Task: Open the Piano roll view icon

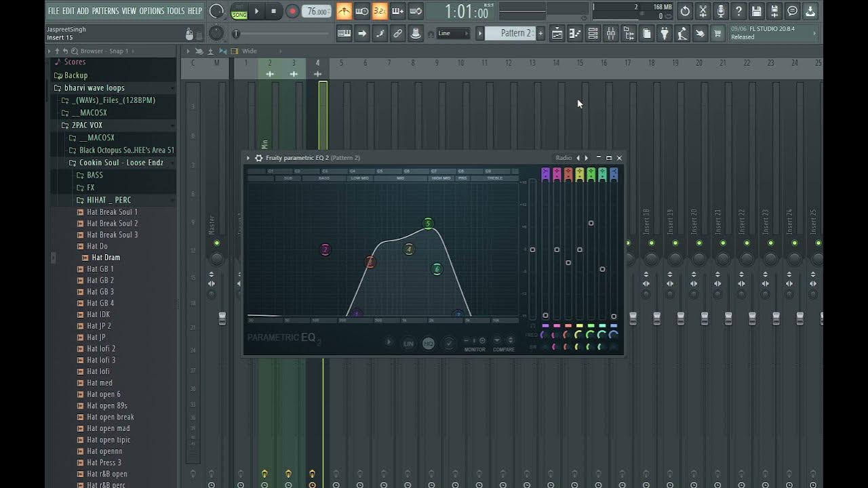Action: click(x=574, y=33)
